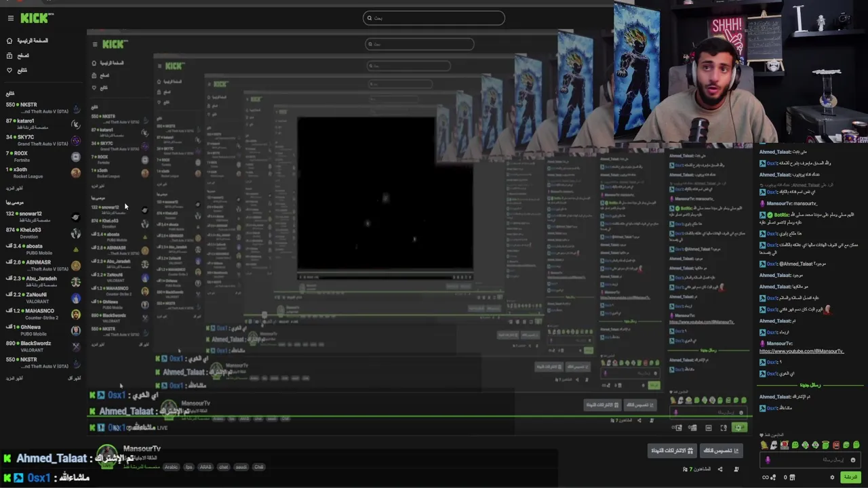Insert the white ghost emote
Image resolution: width=868 pixels, height=488 pixels.
tap(774, 445)
